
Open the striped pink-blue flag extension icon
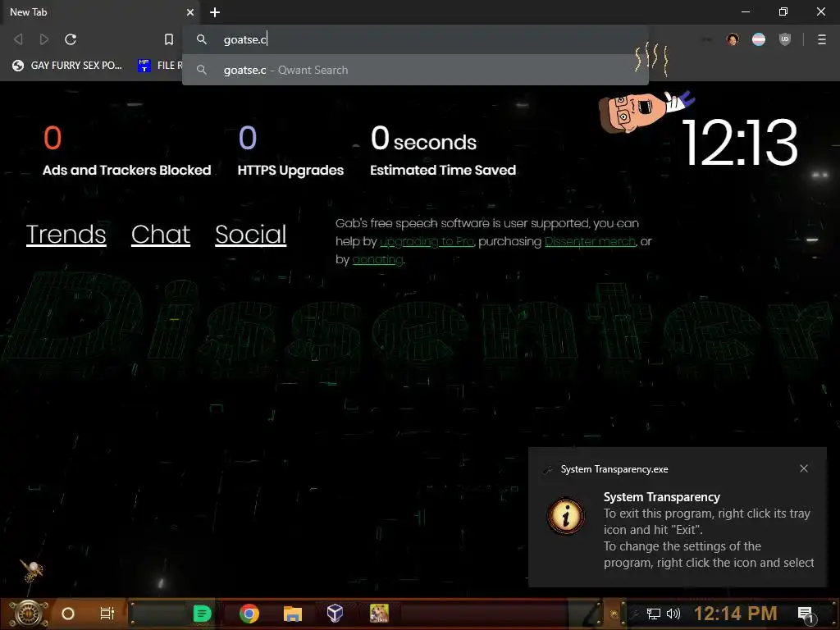[759, 39]
